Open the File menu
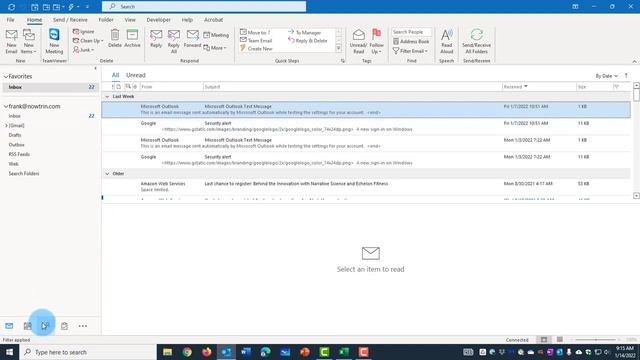This screenshot has height=360, width=640. [x=11, y=20]
